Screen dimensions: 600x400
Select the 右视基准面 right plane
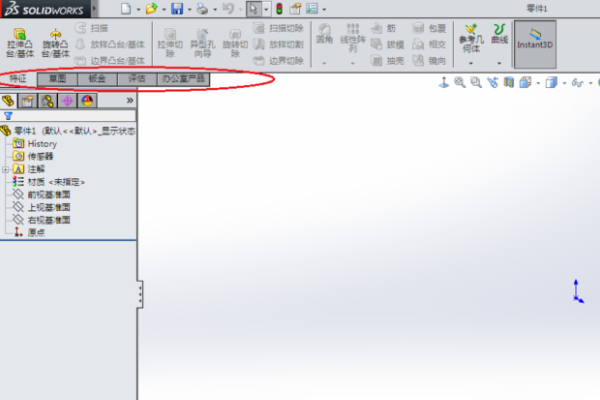pyautogui.click(x=41, y=220)
